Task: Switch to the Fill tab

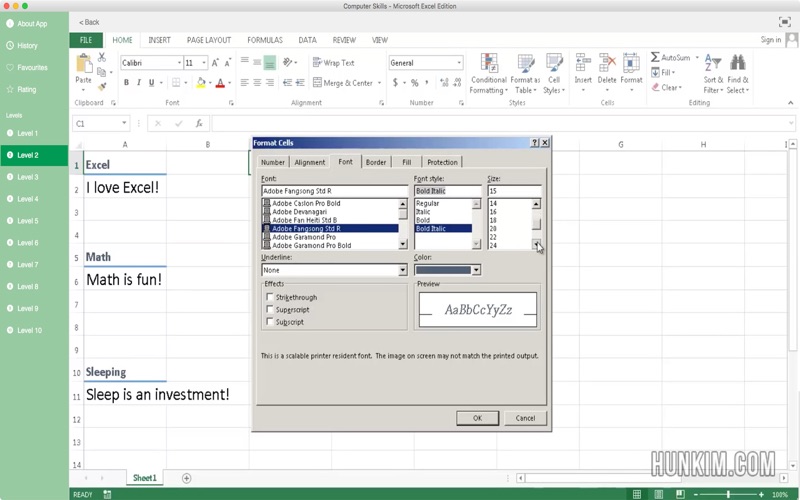Action: [406, 162]
